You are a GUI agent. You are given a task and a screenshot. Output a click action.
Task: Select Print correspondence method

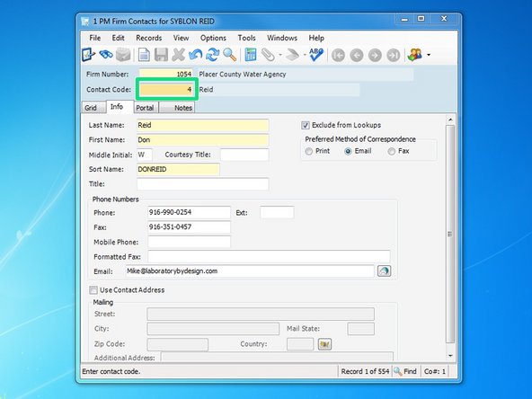point(309,151)
